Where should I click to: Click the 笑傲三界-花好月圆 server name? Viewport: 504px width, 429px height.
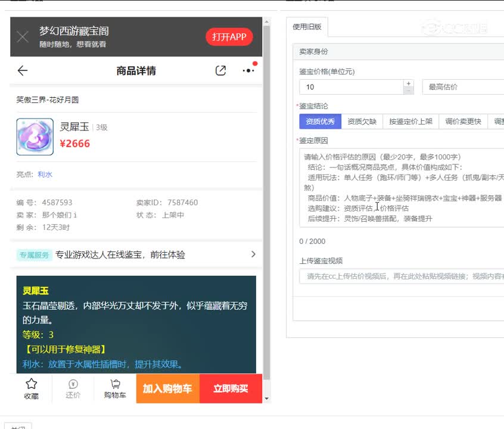tap(48, 100)
